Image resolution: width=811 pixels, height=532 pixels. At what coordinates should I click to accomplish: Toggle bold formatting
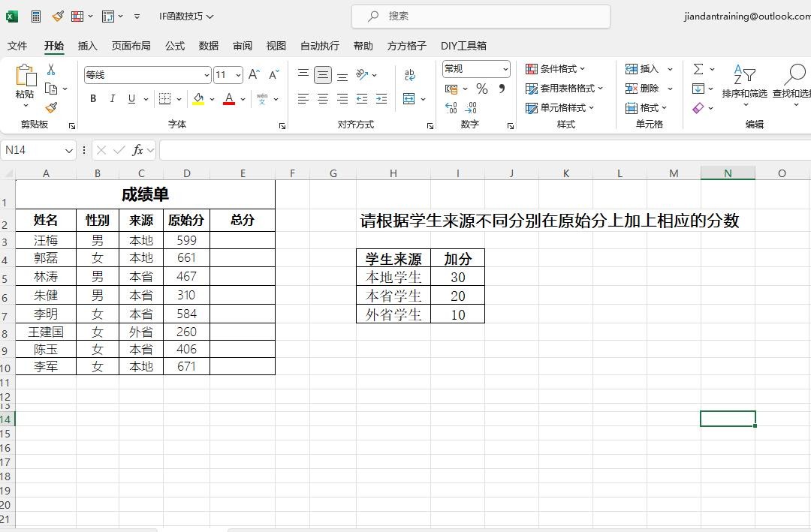pyautogui.click(x=93, y=98)
